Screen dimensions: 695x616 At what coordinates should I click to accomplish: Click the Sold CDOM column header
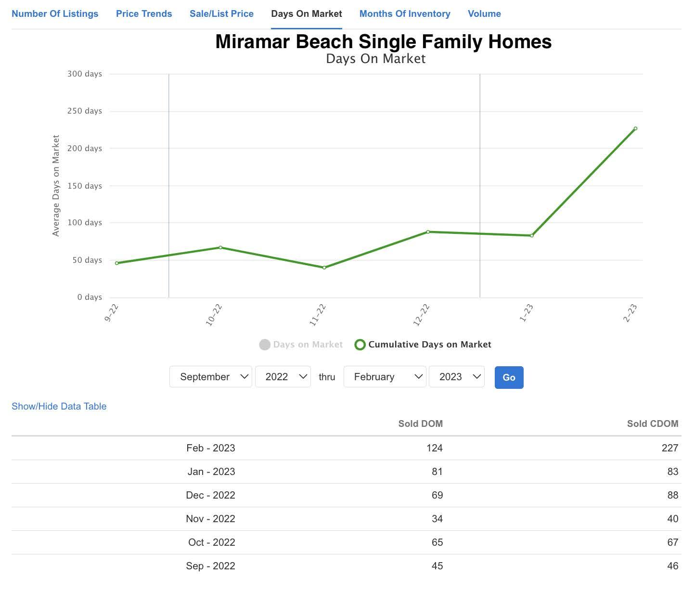click(652, 424)
